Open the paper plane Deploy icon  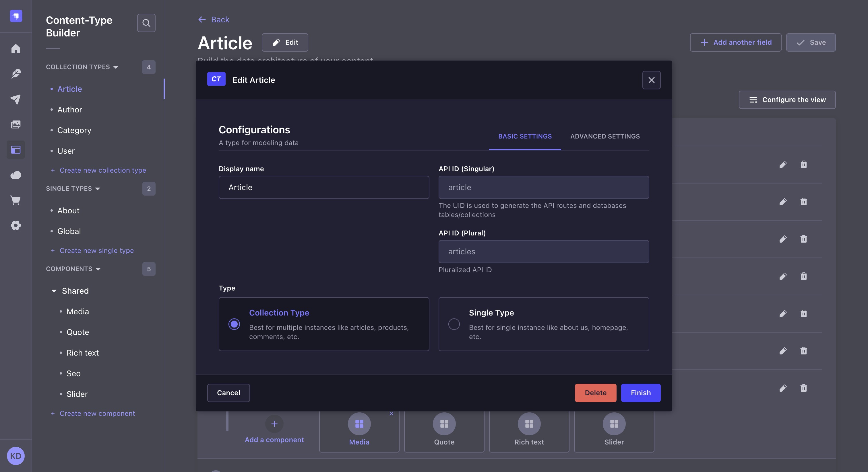coord(16,99)
